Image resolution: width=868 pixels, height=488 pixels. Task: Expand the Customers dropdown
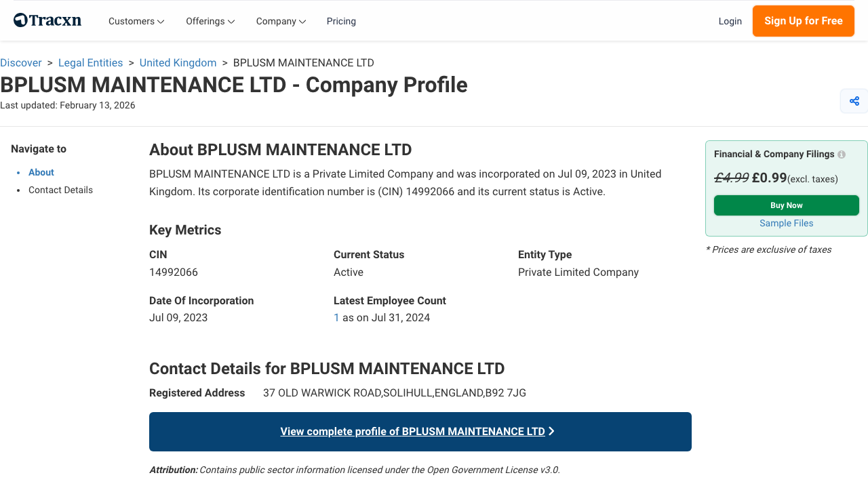[136, 21]
